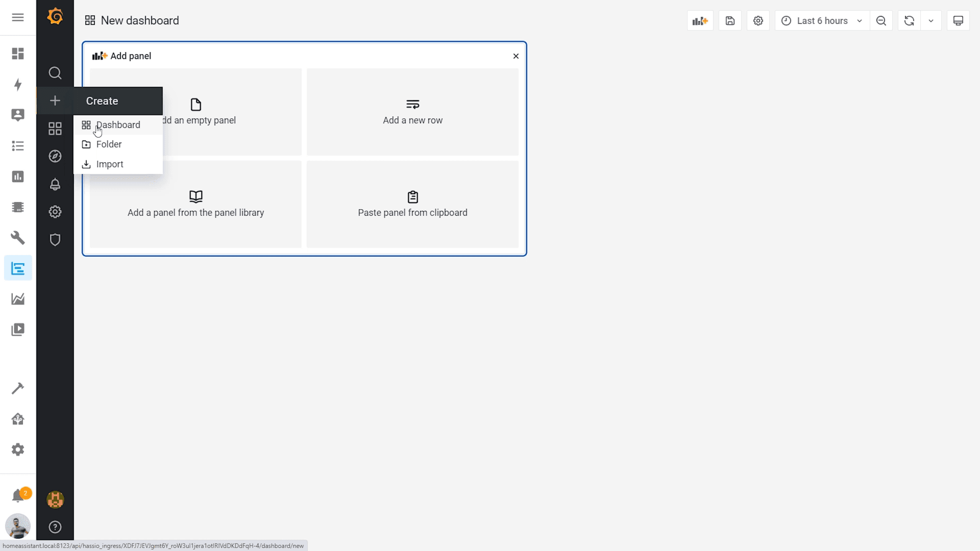
Task: Open Grafana dashboard search
Action: pyautogui.click(x=55, y=73)
